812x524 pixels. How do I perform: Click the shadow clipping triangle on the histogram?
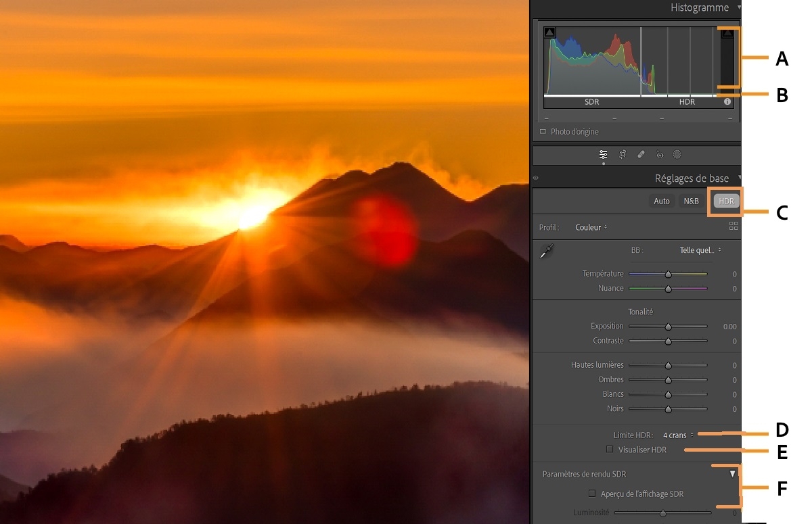click(549, 31)
